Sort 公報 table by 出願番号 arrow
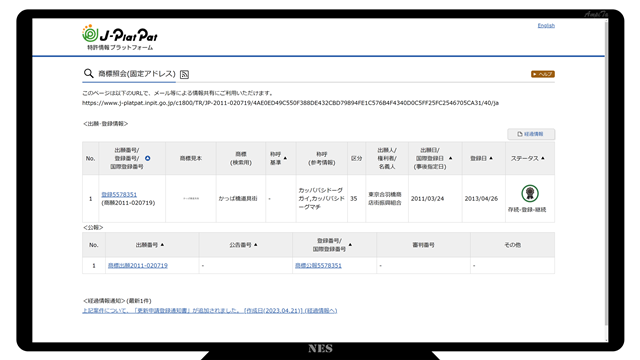Image resolution: width=640 pixels, height=360 pixels. pos(162,245)
